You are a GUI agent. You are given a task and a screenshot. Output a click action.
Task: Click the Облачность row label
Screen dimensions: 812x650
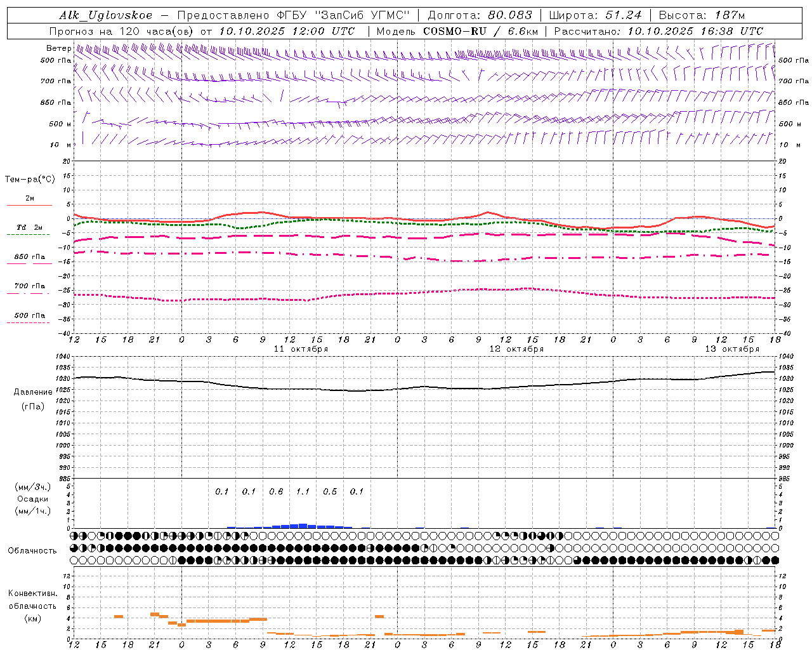tap(32, 550)
